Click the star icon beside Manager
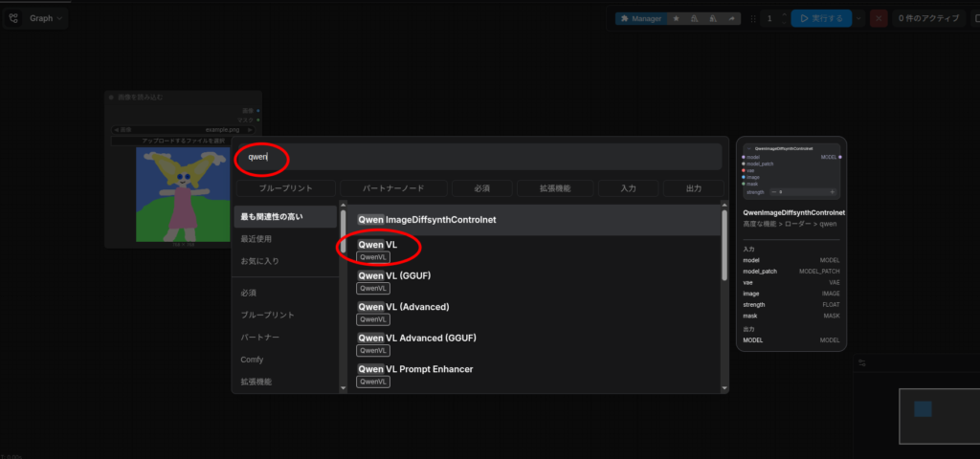980x459 pixels. point(677,18)
